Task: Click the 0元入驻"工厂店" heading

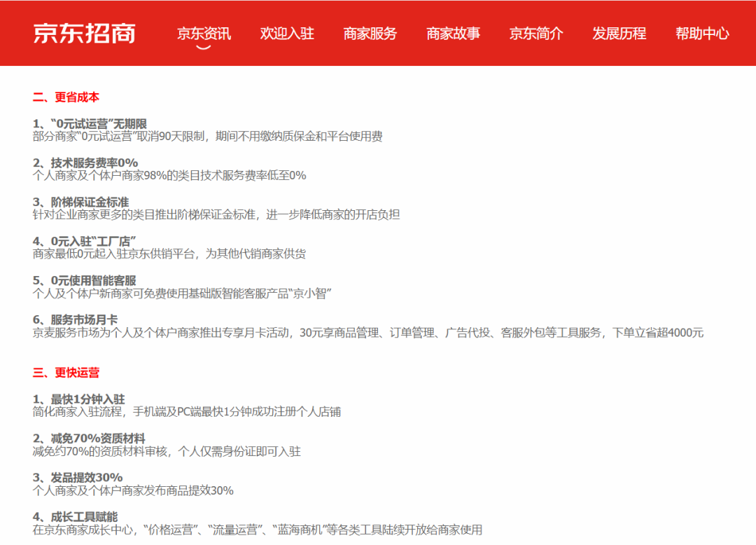Action: point(84,242)
